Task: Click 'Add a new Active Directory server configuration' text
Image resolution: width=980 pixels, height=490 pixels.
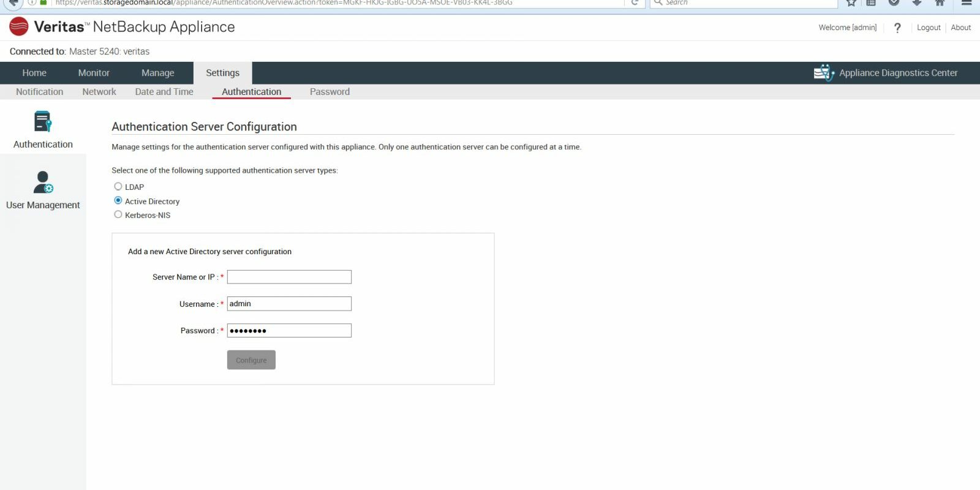Action: 209,252
